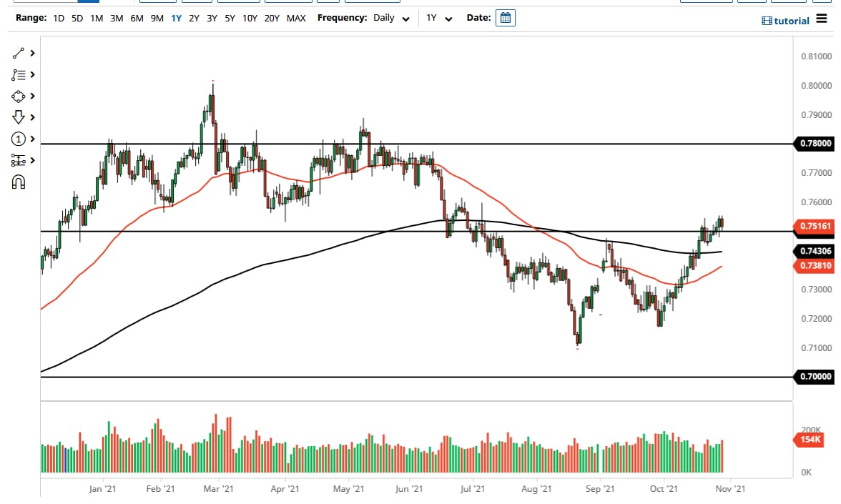Click the 0.72000 price axis value
The image size is (841, 504).
click(817, 319)
